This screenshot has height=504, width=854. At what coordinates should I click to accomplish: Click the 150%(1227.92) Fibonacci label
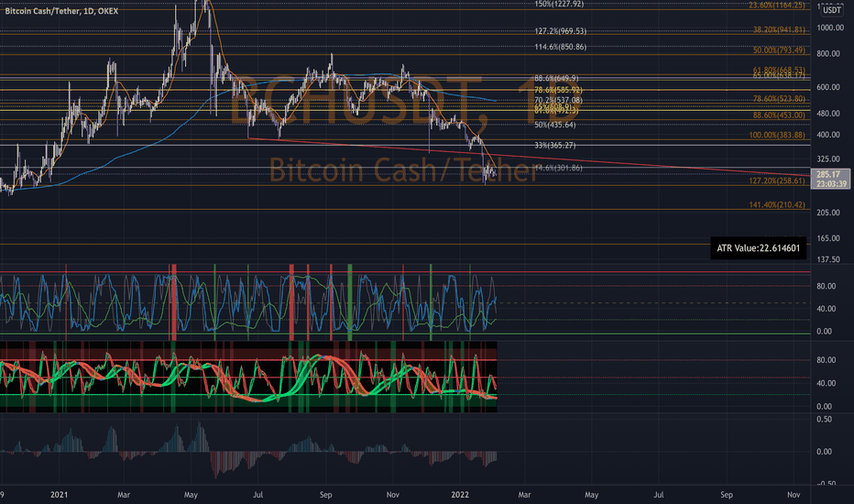(x=559, y=4)
